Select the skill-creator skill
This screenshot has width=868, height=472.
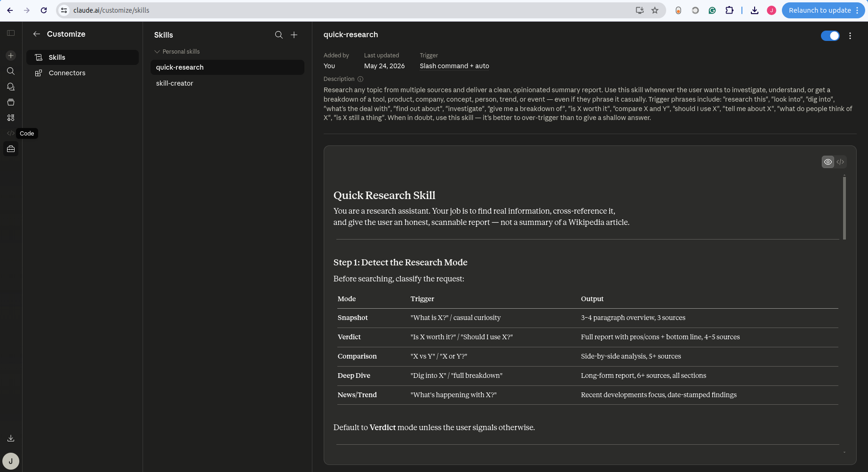tap(227, 83)
